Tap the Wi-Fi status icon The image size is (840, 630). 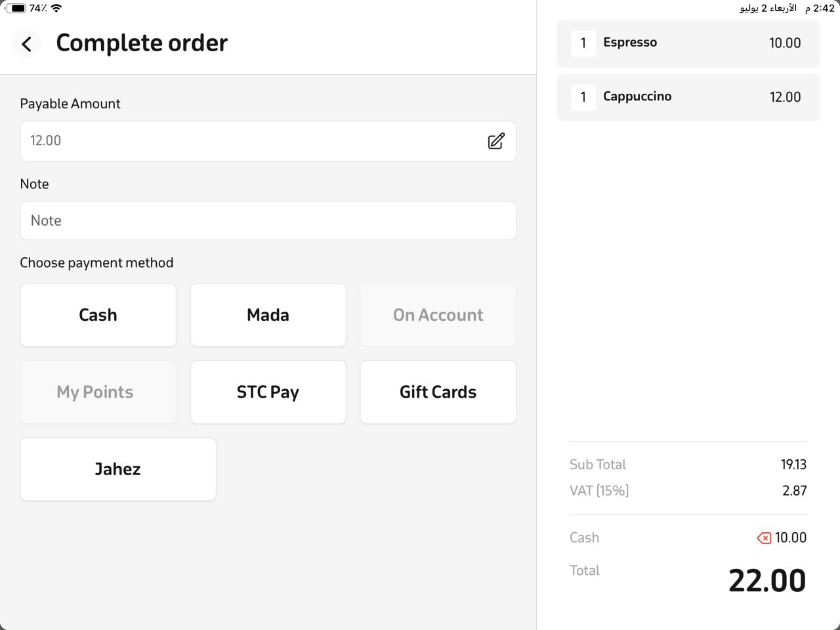57,8
